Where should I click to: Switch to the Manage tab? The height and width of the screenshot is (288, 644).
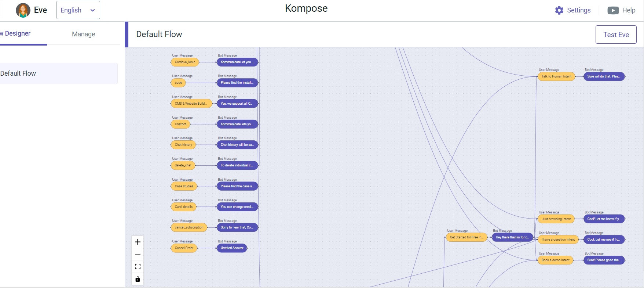point(83,34)
